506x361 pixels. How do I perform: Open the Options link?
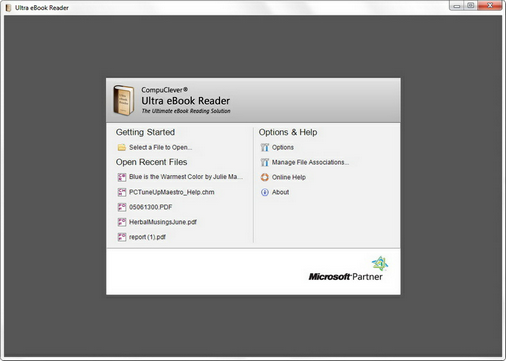coord(283,147)
